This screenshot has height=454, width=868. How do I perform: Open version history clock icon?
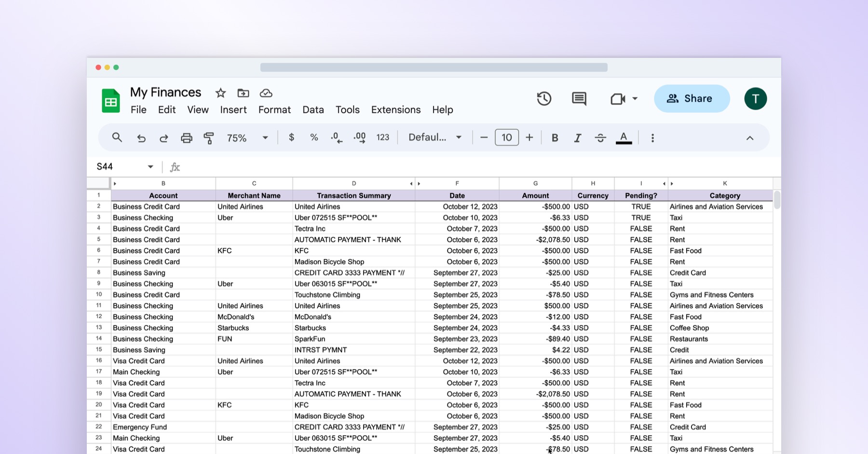coord(544,99)
